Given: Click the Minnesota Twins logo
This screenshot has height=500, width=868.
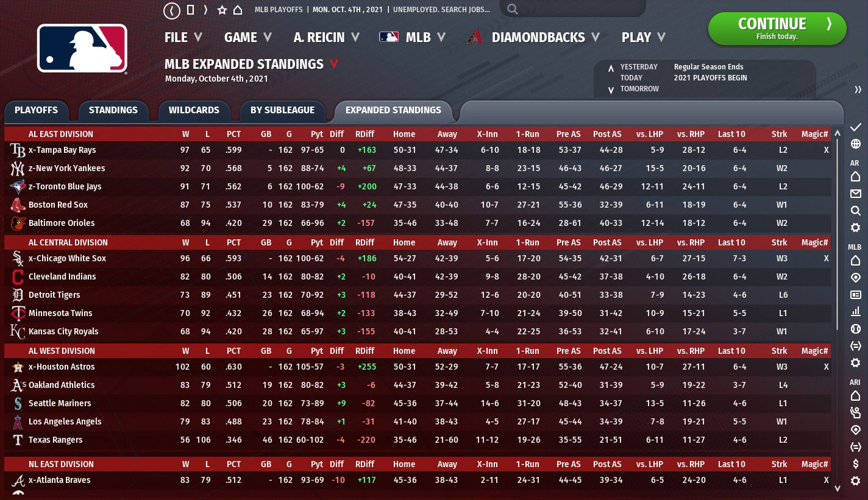Looking at the screenshot, I should coord(17,313).
